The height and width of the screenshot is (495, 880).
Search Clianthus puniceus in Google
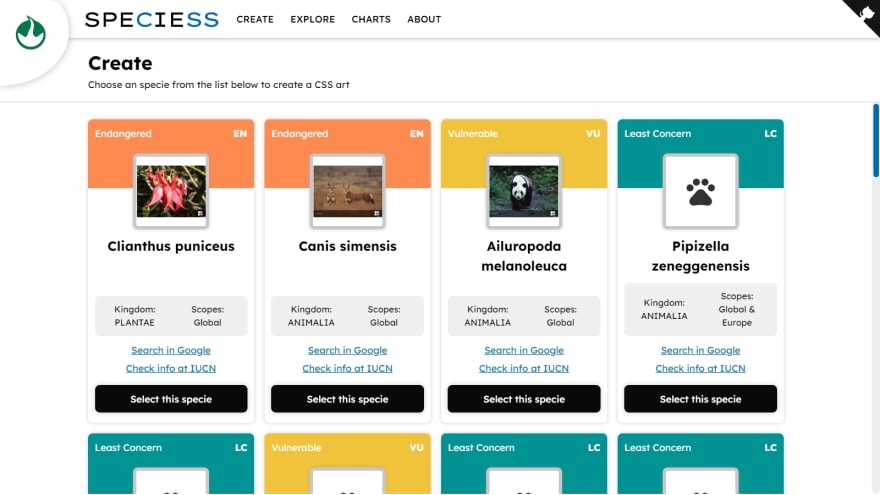[171, 350]
